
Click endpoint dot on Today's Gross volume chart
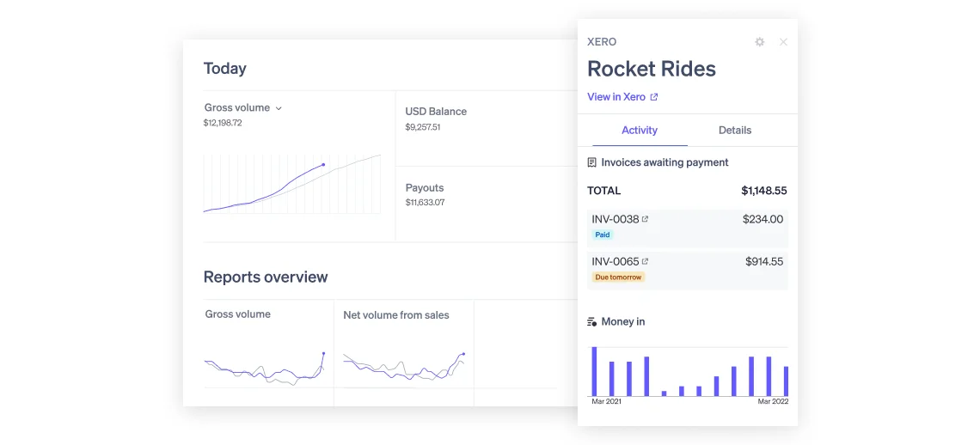tap(323, 164)
